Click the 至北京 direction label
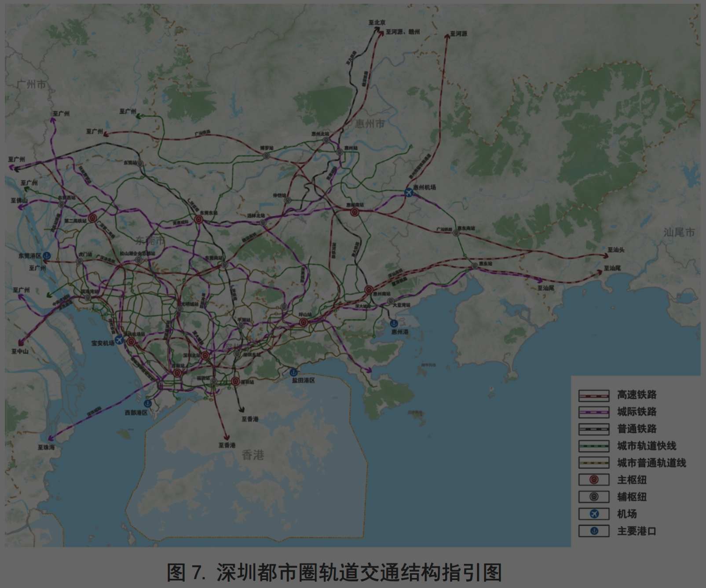Viewport: 706px width, 588px height. click(x=377, y=22)
